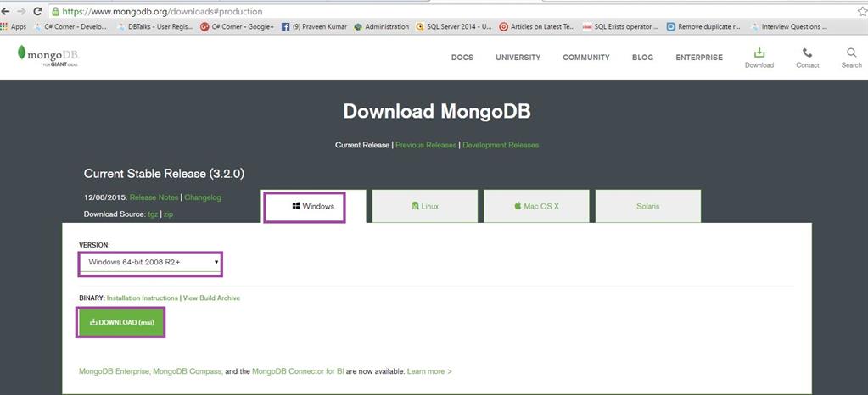The height and width of the screenshot is (395, 868).
Task: Click the browser forward arrow
Action: pos(21,11)
